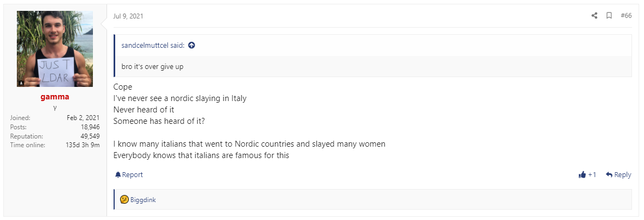Click the user title γ under the username
Viewport: 644px width, 220px height.
(x=55, y=108)
